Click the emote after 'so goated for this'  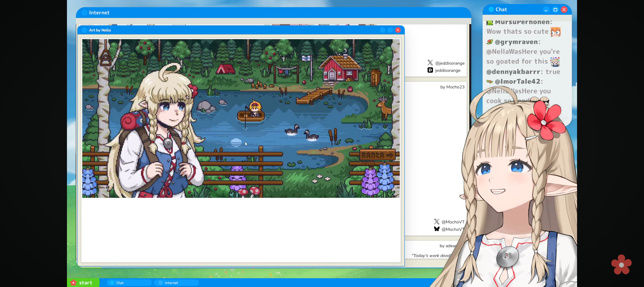[x=555, y=62]
